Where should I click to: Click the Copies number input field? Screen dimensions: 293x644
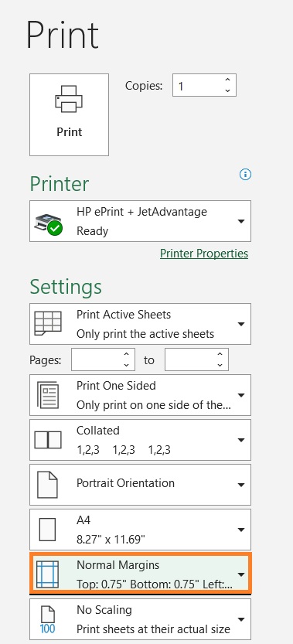pyautogui.click(x=198, y=85)
